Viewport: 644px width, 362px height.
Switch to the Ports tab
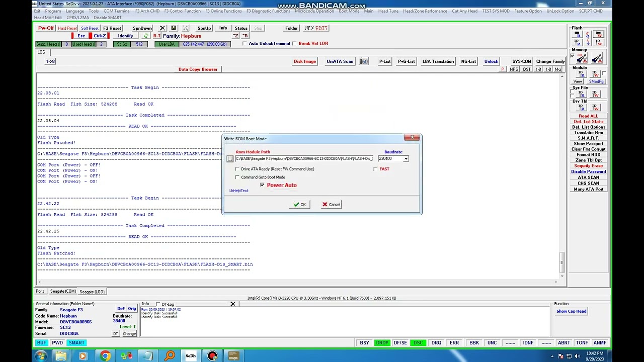40,292
